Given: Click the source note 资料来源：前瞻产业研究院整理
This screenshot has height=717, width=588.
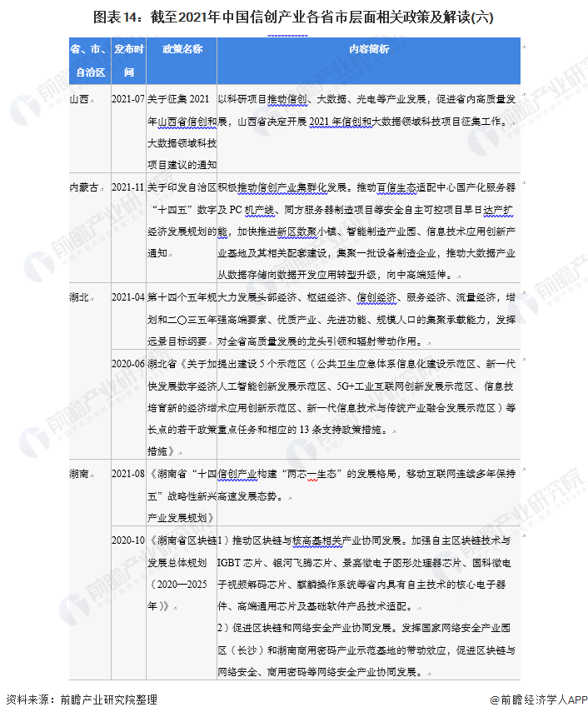Looking at the screenshot, I should 82,700.
